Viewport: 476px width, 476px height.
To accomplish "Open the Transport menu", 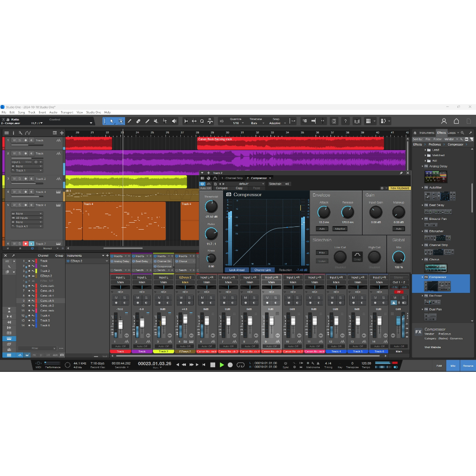I will click(66, 112).
